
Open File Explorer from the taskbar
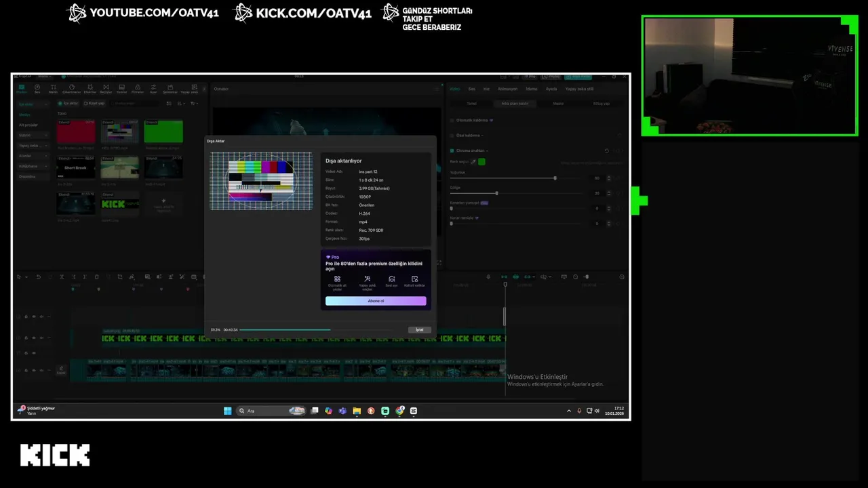point(357,411)
